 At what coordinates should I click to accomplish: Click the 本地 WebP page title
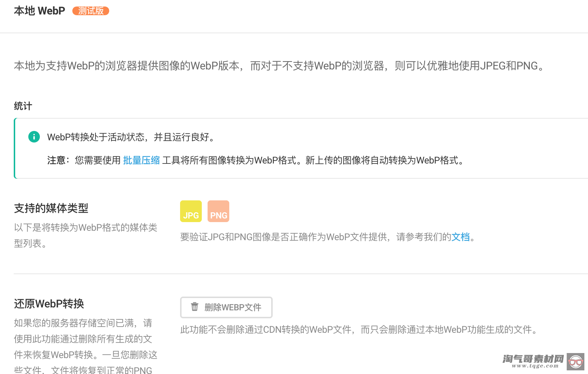point(39,11)
